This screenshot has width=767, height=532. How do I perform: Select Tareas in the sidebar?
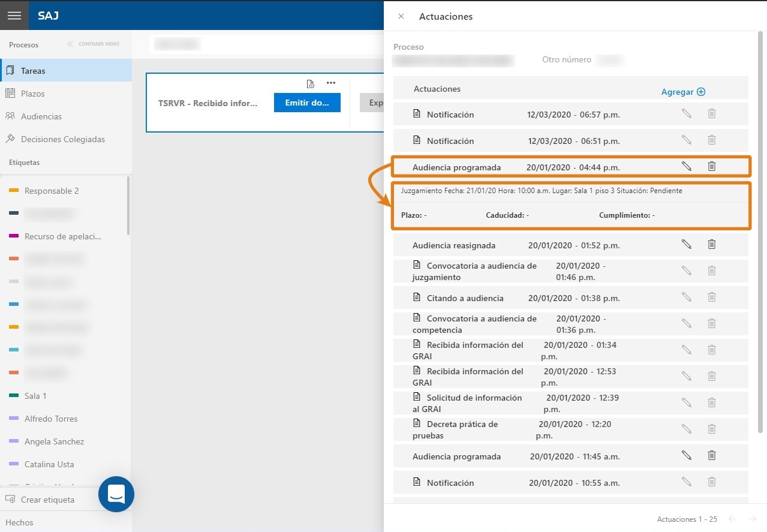coord(66,70)
